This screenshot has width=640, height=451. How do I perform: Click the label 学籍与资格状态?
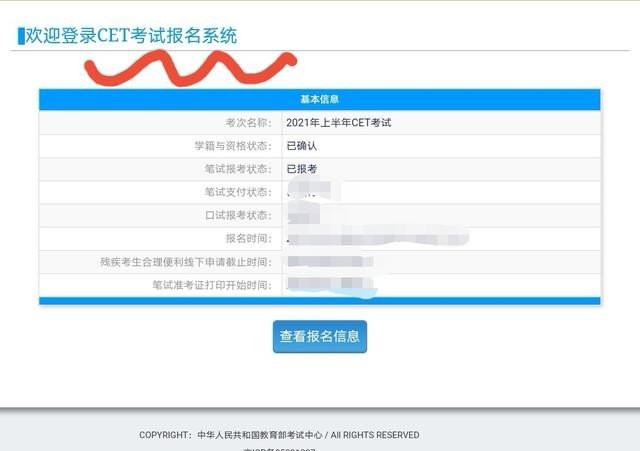[233, 146]
